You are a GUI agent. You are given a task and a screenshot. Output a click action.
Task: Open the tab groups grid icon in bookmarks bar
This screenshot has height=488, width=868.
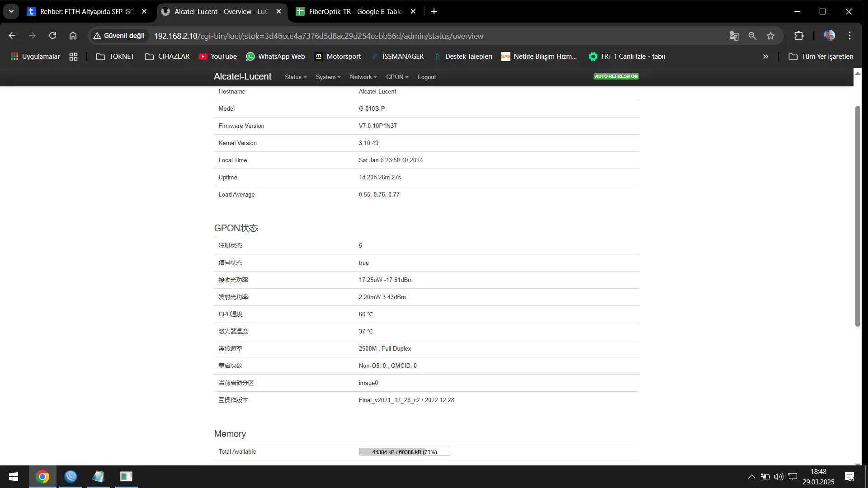(73, 56)
